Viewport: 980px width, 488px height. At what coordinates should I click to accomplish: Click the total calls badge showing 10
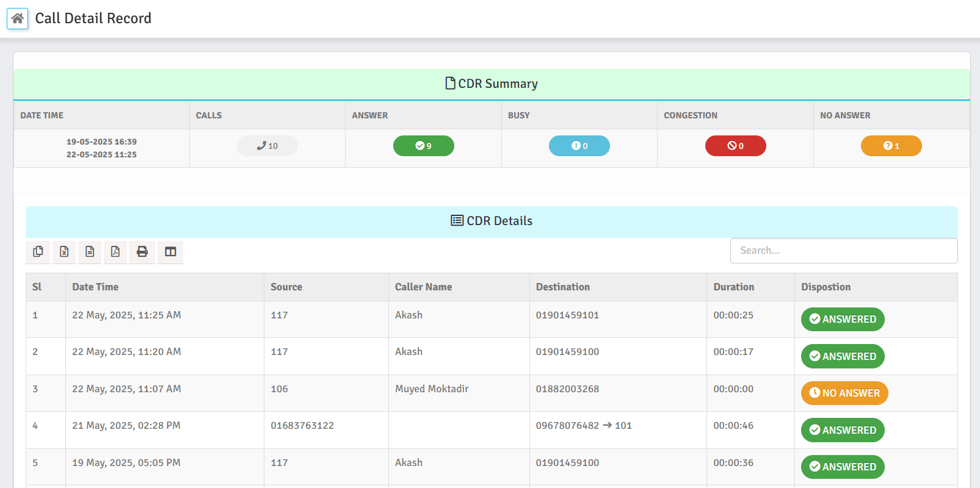click(267, 146)
